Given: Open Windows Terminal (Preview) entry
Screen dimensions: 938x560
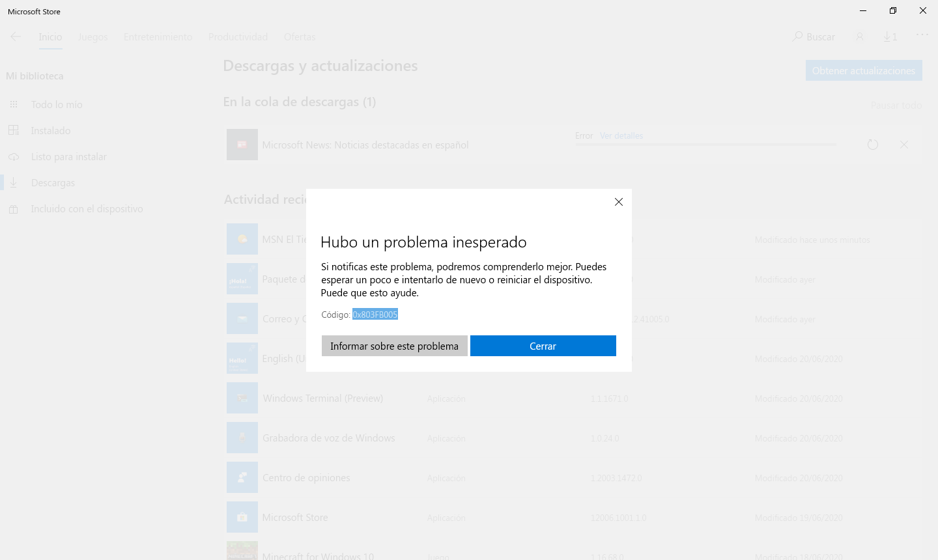Looking at the screenshot, I should (x=323, y=398).
